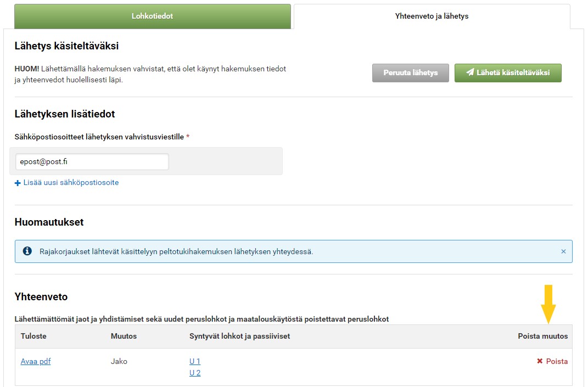Click the Syntyvät lohkot ja passiiviset header

(239, 336)
